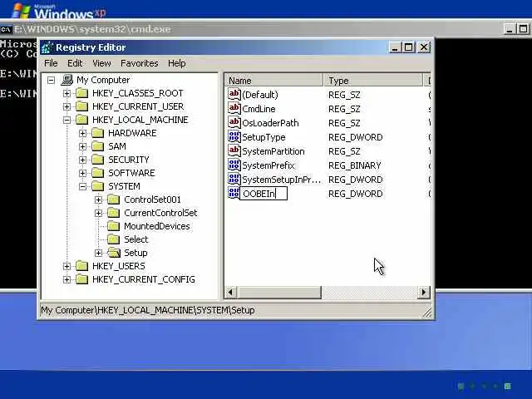Expand the SECURITY key
The image size is (532, 399).
[82, 160]
